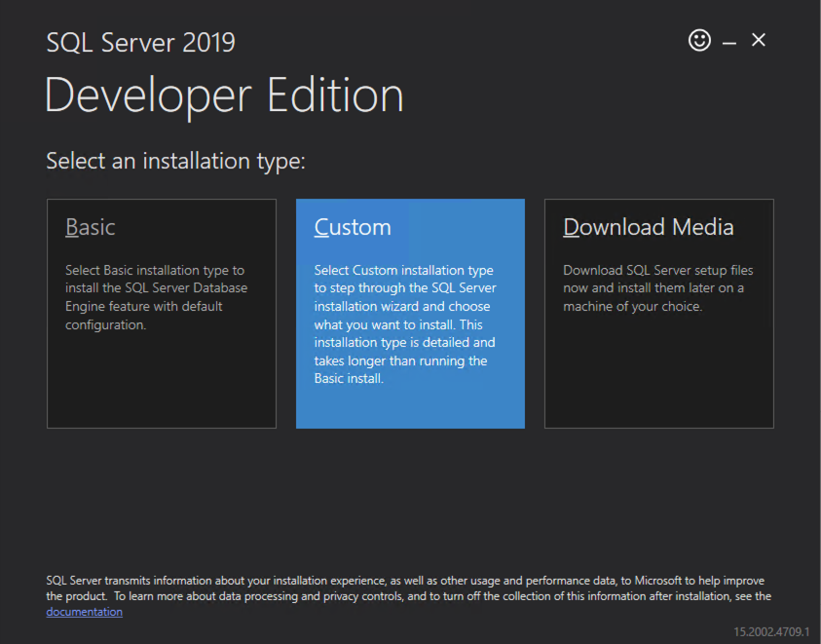Choose the Custom installation type heading
The width and height of the screenshot is (821, 644).
[x=353, y=227]
